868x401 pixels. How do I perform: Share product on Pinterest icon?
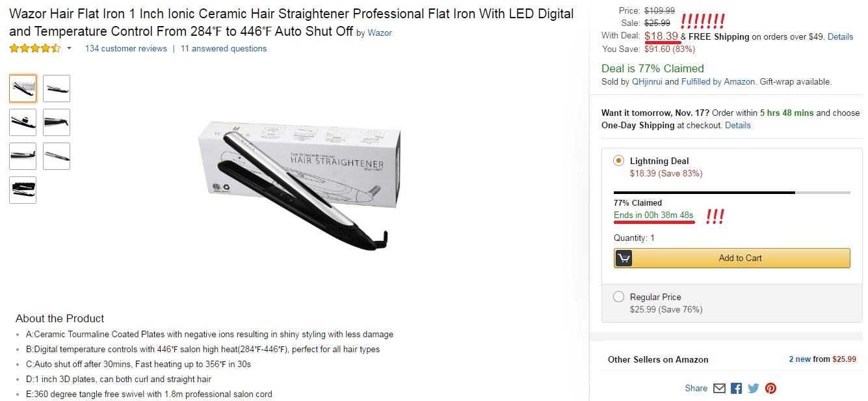770,389
